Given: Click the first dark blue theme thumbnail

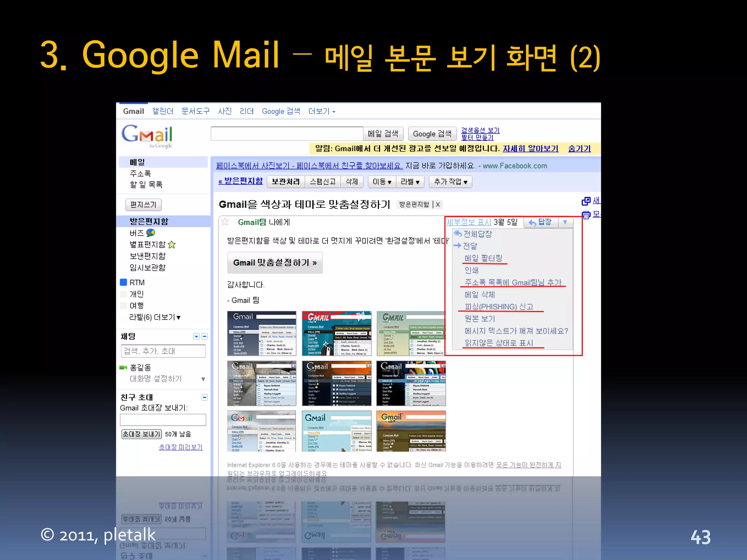Looking at the screenshot, I should point(262,333).
